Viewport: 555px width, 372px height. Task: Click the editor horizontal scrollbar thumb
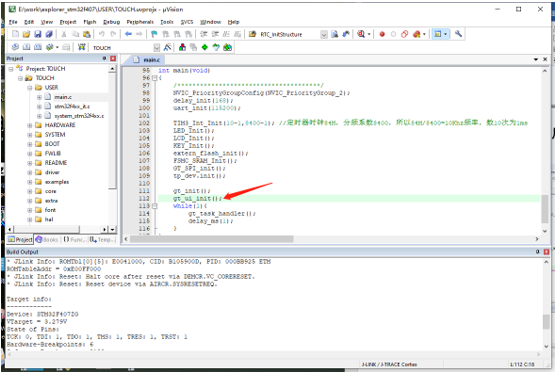pyautogui.click(x=212, y=239)
